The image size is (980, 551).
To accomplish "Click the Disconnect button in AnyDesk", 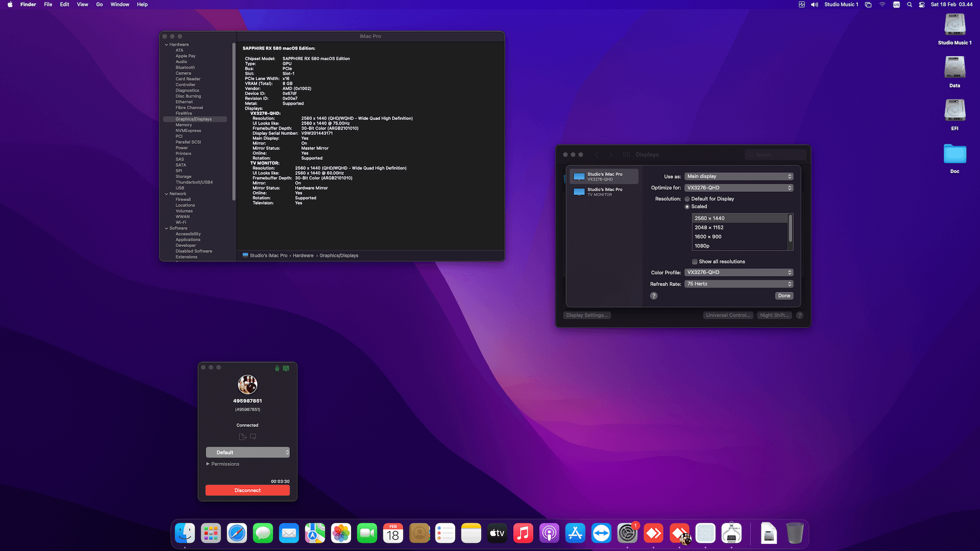I will point(247,490).
